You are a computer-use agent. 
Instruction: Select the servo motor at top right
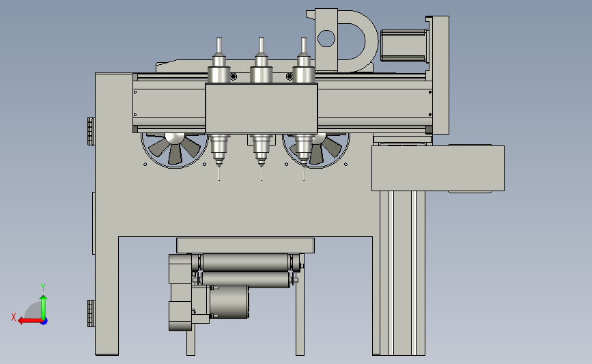404,46
